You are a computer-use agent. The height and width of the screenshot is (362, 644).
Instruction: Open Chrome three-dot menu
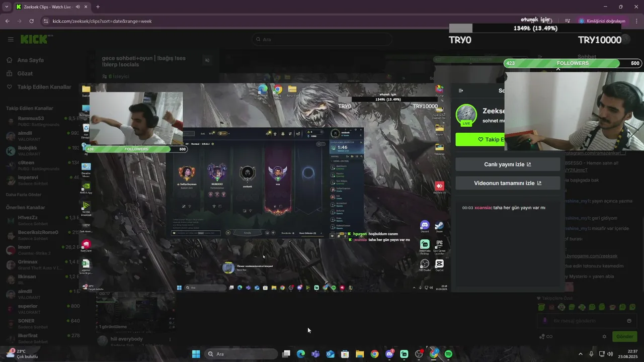pyautogui.click(x=637, y=21)
